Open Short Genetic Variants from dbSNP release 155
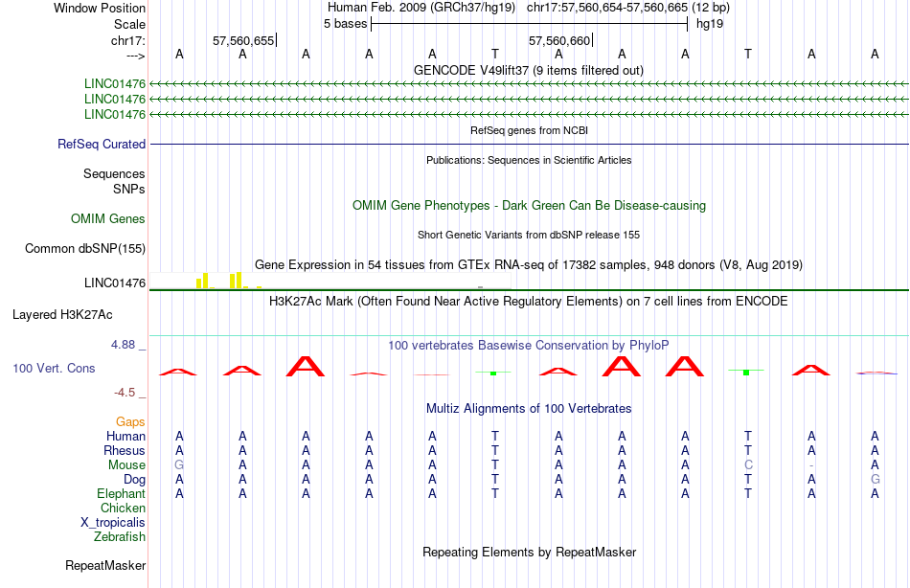 [529, 235]
